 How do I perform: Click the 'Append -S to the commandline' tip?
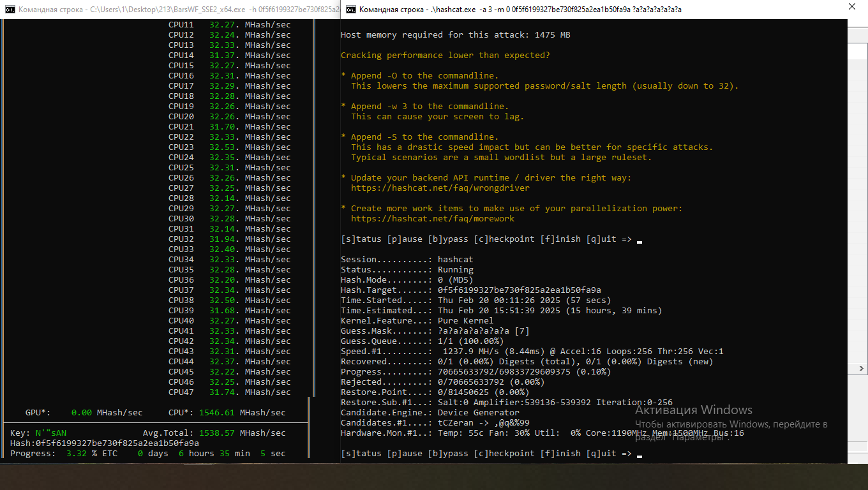point(420,137)
